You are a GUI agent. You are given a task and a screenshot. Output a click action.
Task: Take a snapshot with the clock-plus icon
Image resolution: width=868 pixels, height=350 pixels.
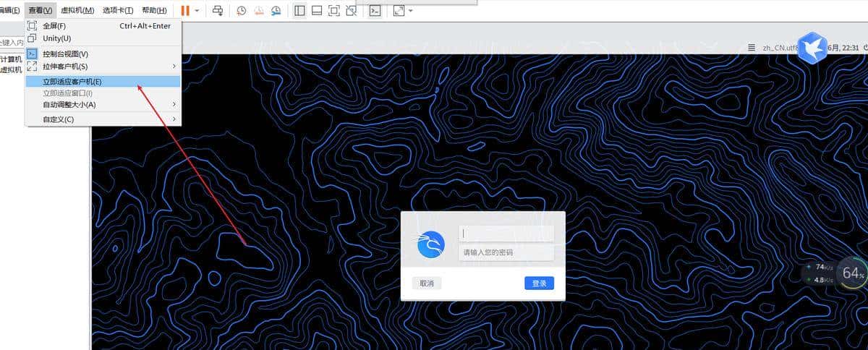coord(242,11)
